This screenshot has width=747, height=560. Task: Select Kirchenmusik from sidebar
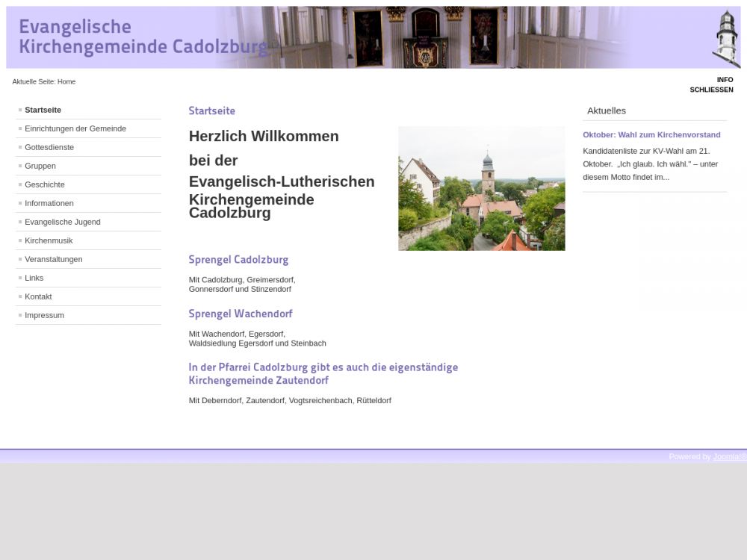pos(49,240)
